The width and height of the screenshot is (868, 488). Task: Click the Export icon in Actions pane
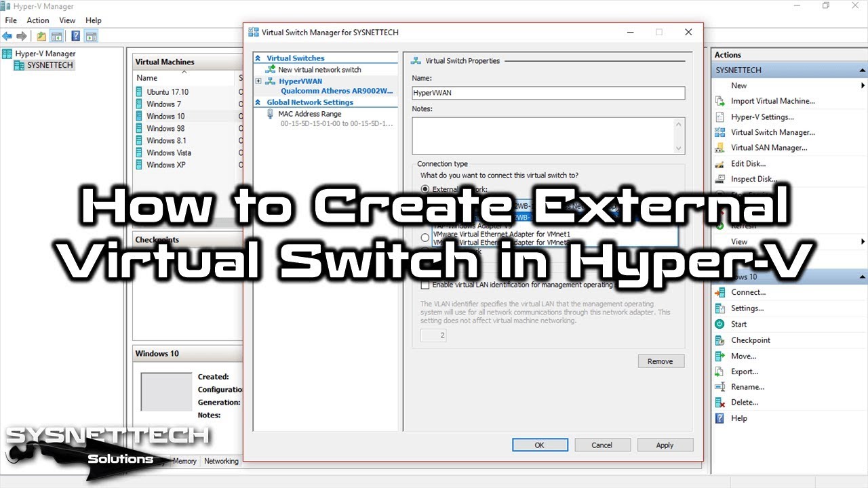720,371
